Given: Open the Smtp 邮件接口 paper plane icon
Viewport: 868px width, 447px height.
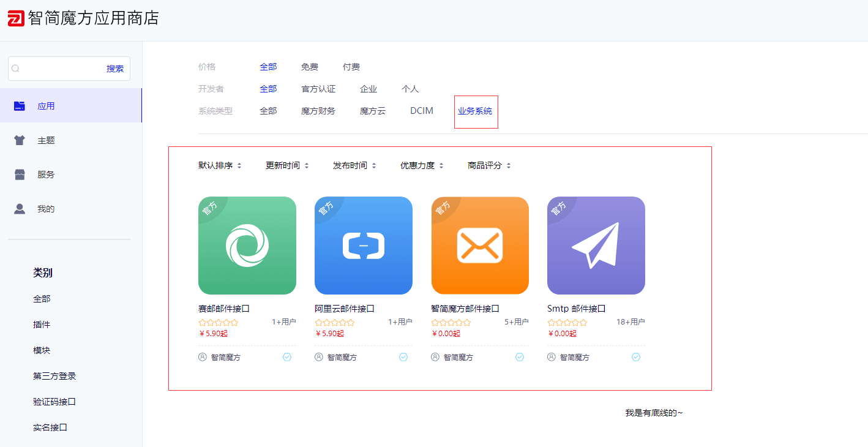Looking at the screenshot, I should click(596, 246).
